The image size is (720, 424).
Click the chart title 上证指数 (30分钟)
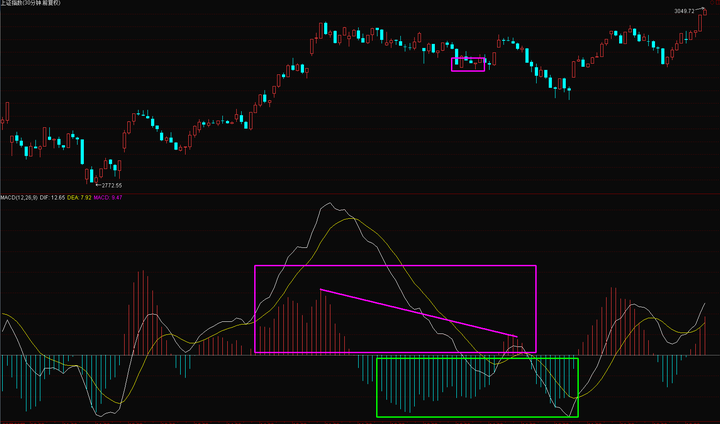[30, 3]
